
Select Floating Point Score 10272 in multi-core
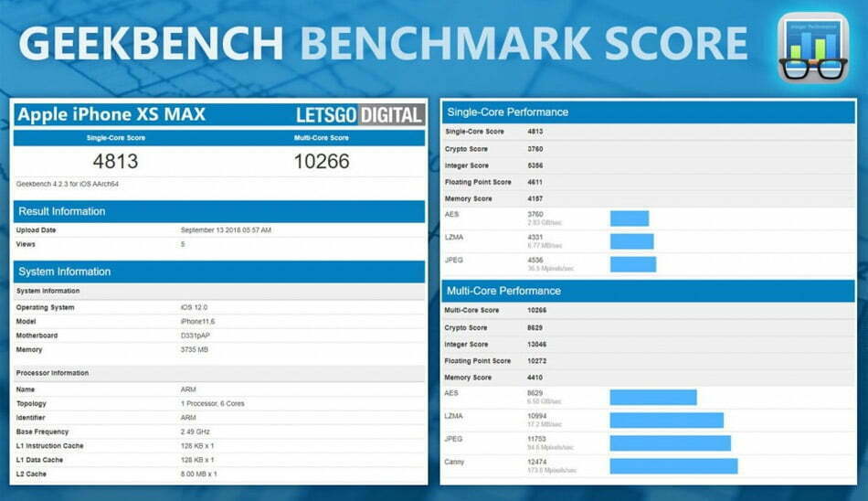click(x=537, y=361)
